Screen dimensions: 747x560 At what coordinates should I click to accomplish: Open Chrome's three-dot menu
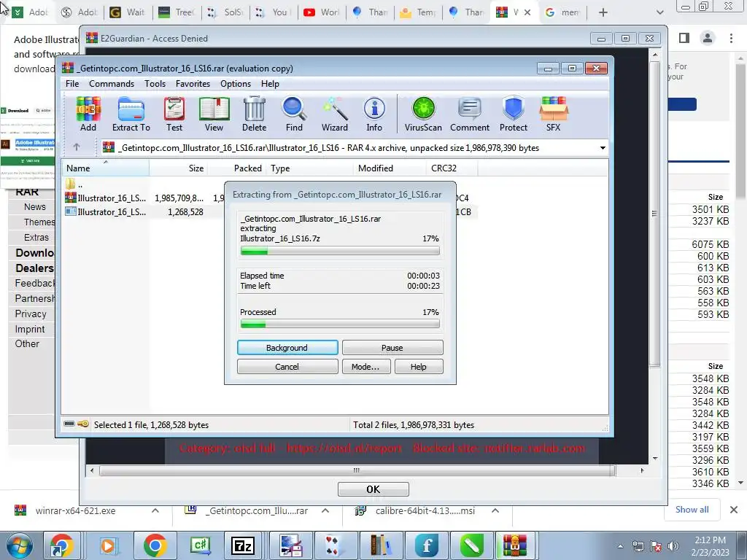pos(731,38)
